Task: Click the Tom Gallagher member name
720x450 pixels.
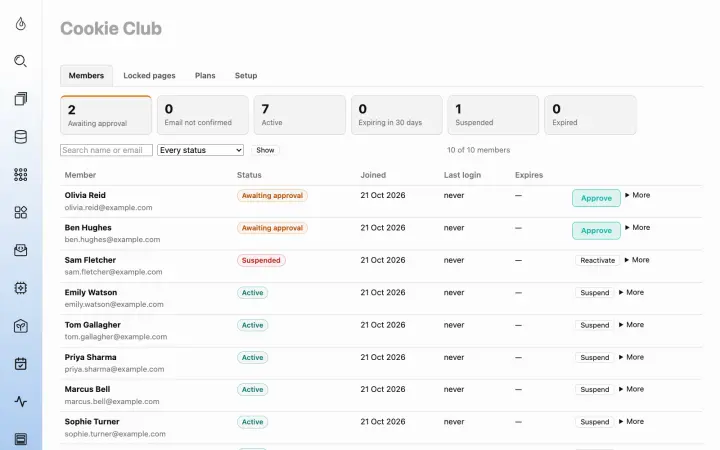Action: tap(92, 325)
